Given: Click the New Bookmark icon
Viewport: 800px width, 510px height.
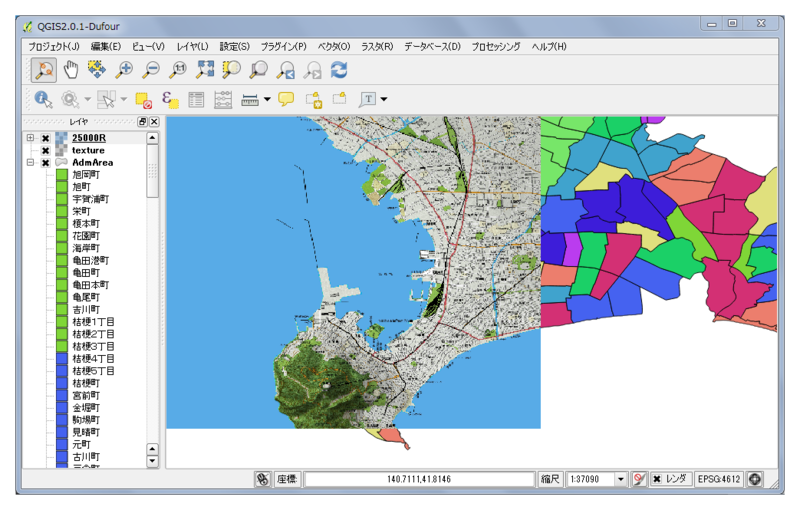Looking at the screenshot, I should (313, 99).
